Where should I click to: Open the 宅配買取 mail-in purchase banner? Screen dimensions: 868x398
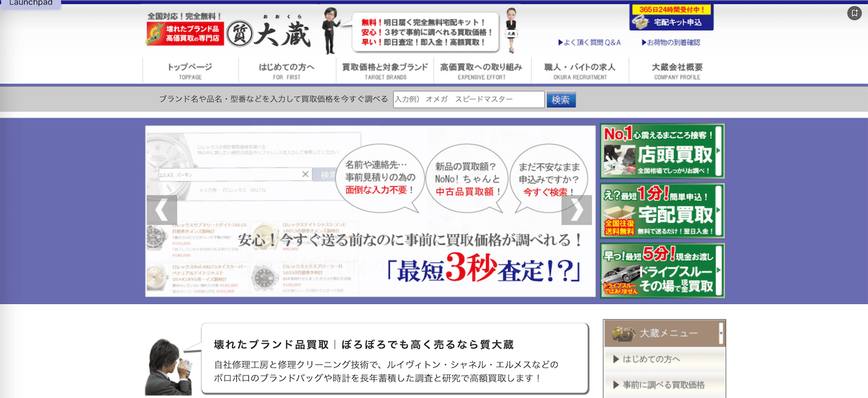click(x=662, y=210)
